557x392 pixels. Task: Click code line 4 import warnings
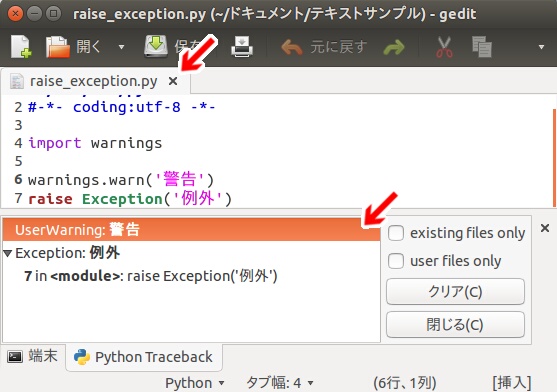95,143
